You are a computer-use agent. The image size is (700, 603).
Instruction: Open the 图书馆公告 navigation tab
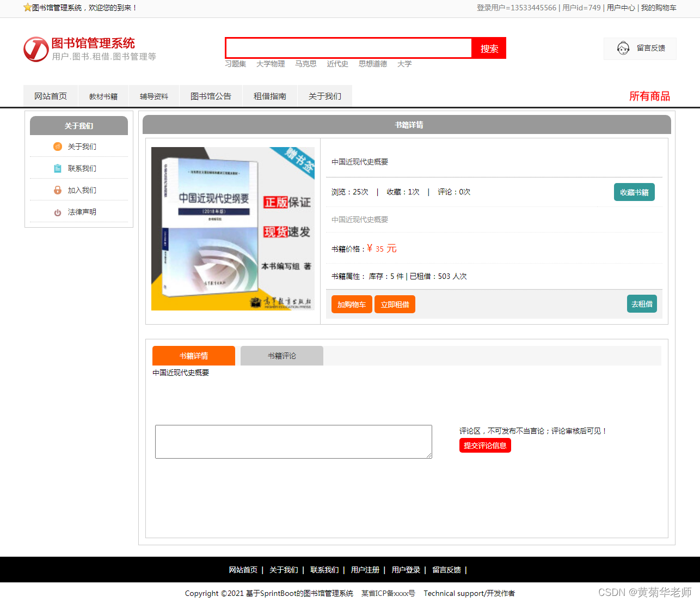point(211,96)
